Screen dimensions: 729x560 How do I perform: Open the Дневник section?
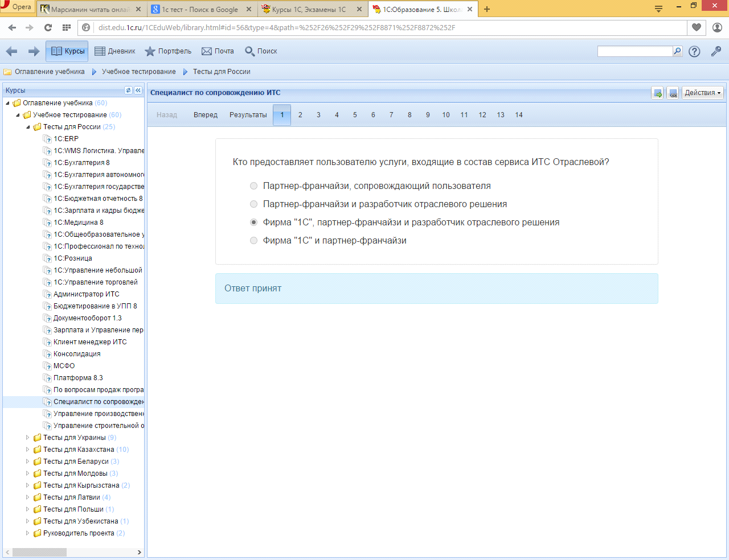click(x=114, y=51)
